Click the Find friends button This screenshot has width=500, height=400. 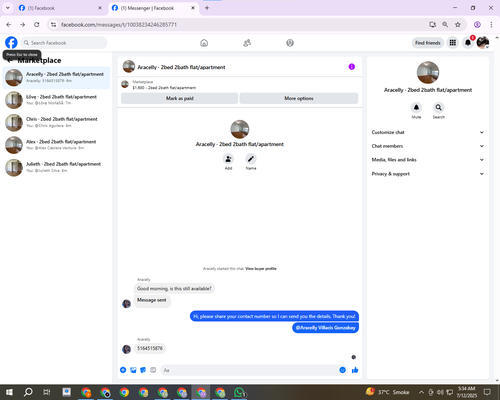click(x=428, y=43)
